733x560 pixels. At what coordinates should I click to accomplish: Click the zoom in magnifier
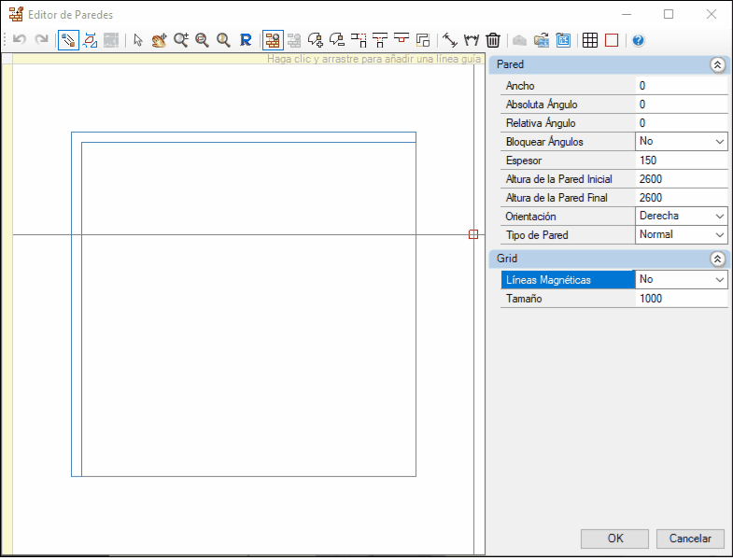tap(181, 40)
